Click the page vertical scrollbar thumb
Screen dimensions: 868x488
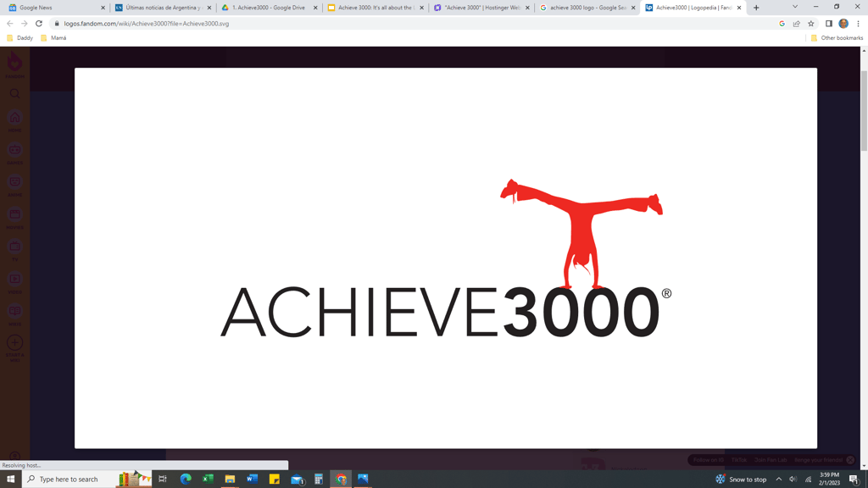(x=864, y=111)
